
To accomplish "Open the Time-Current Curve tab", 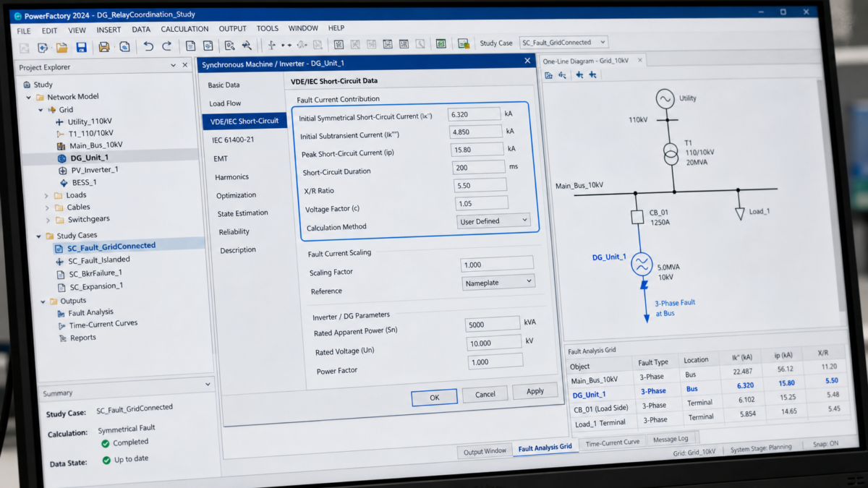I will point(612,442).
